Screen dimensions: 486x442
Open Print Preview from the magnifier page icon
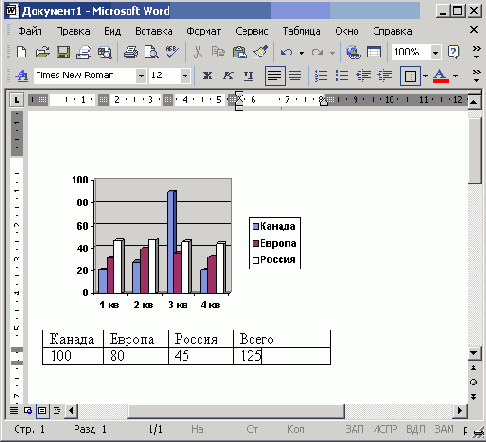[x=152, y=52]
